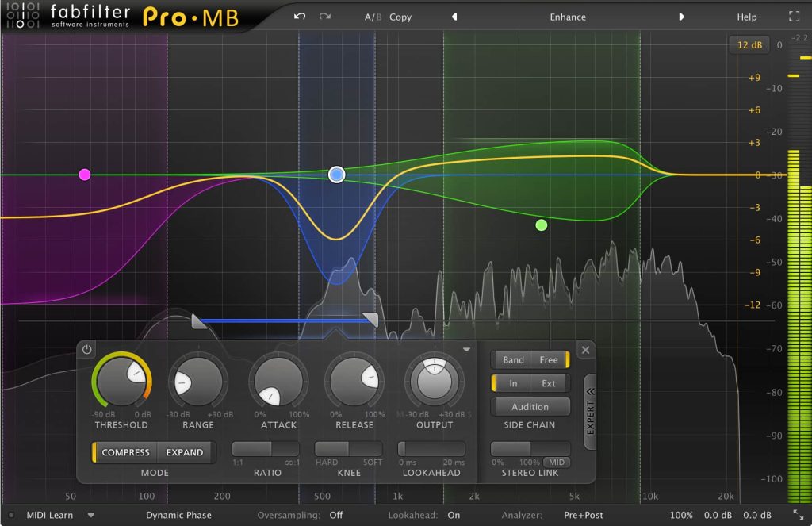
Task: Click the Copy button
Action: point(400,17)
